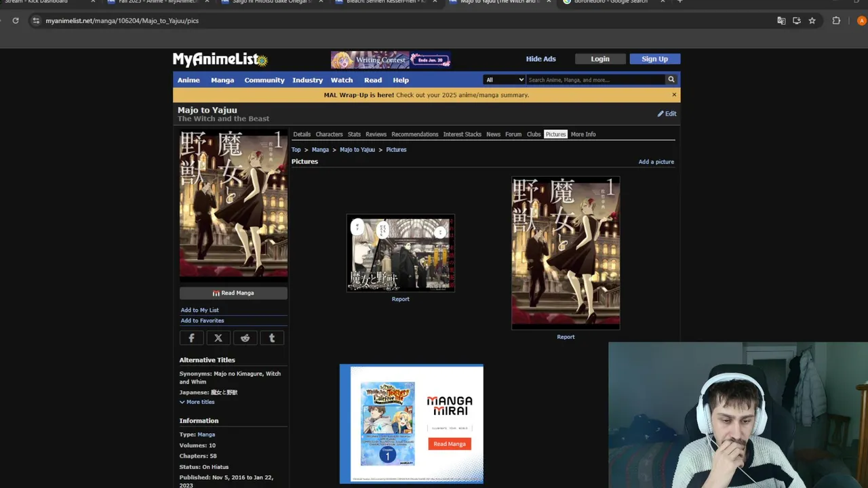This screenshot has height=488, width=868.
Task: Dismiss the MAL Wrap-Up banner
Action: (674, 95)
